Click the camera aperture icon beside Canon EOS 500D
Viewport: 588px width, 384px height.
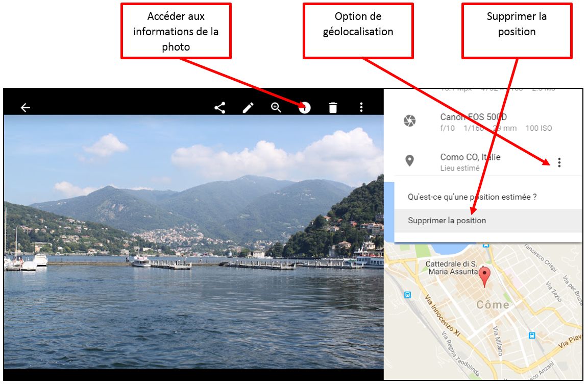(409, 121)
